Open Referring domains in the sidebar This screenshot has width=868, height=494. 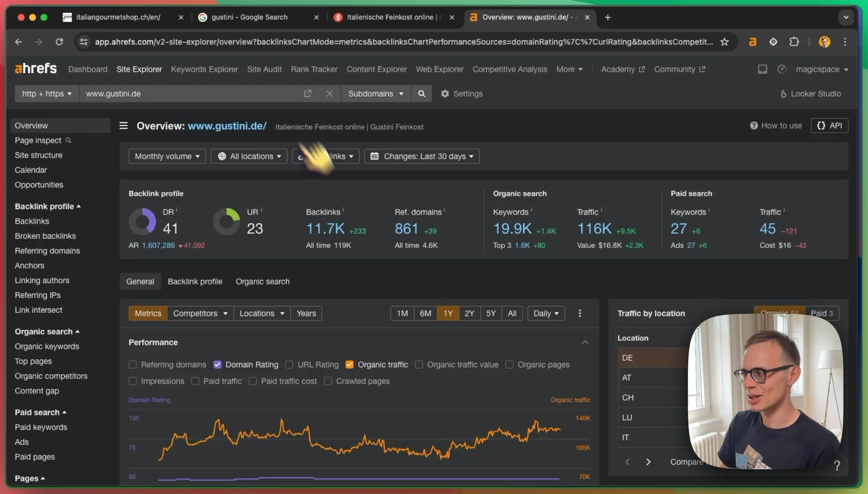pyautogui.click(x=47, y=251)
